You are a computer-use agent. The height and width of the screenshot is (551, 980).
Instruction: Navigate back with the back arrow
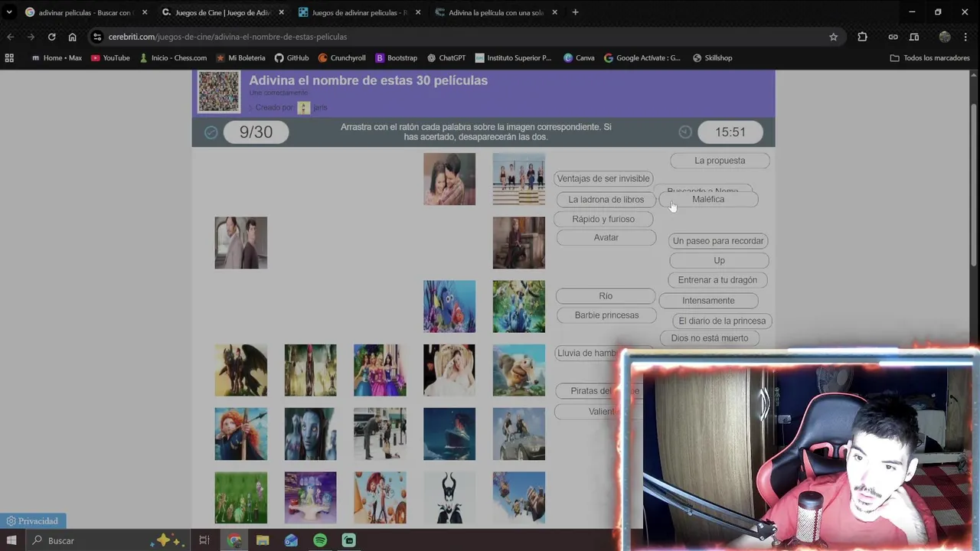[x=10, y=37]
